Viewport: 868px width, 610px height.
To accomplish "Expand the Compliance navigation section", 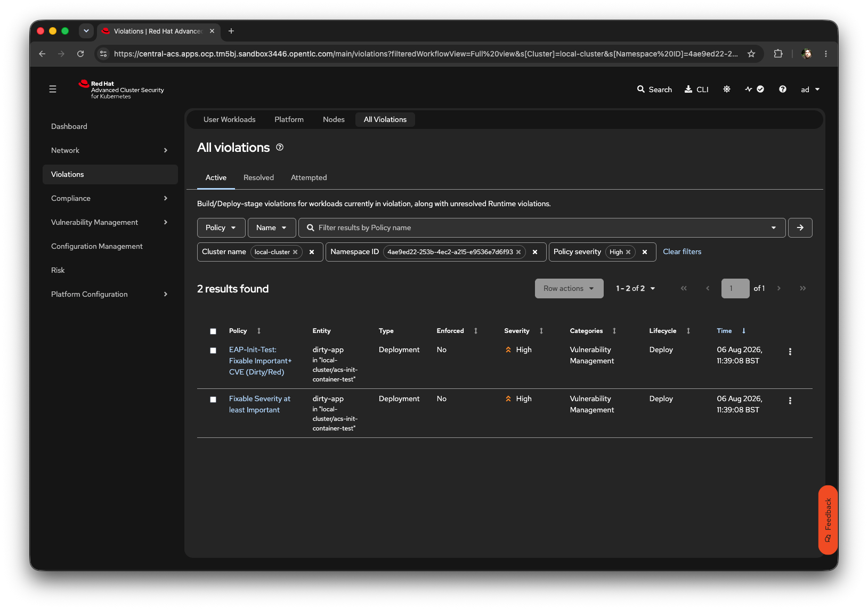I will [x=110, y=198].
